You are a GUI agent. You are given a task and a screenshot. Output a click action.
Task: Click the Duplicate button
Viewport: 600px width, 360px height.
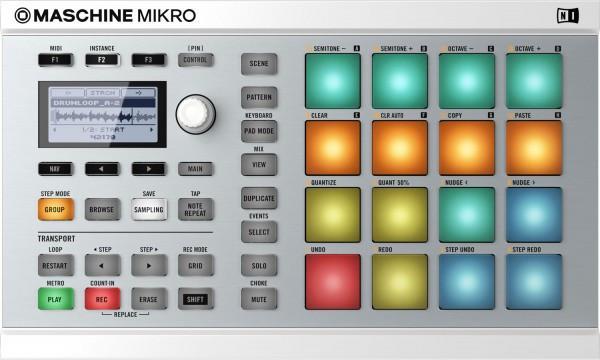pyautogui.click(x=259, y=198)
